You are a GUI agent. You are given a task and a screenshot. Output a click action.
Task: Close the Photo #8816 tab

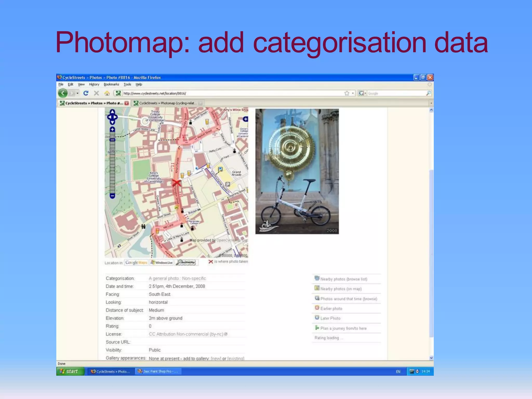(x=127, y=103)
